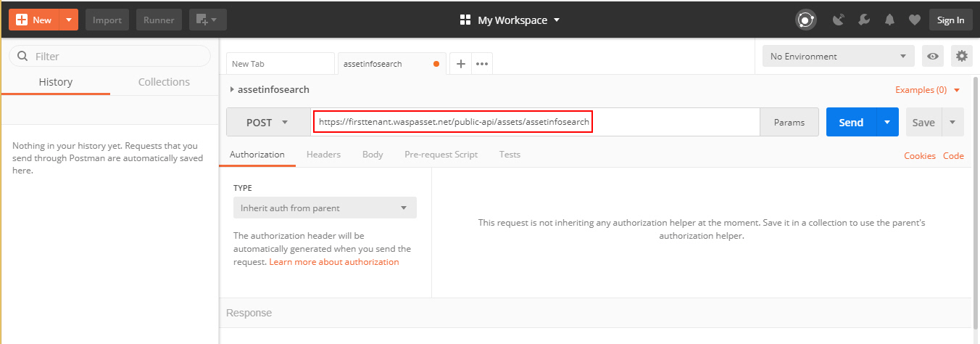The height and width of the screenshot is (344, 980).
Task: Focus the Filter search field
Action: [109, 56]
